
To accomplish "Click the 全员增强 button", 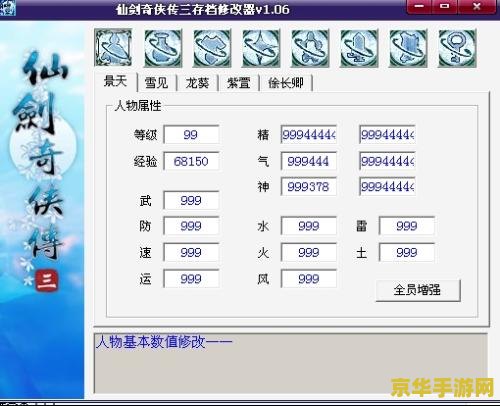I will (418, 290).
